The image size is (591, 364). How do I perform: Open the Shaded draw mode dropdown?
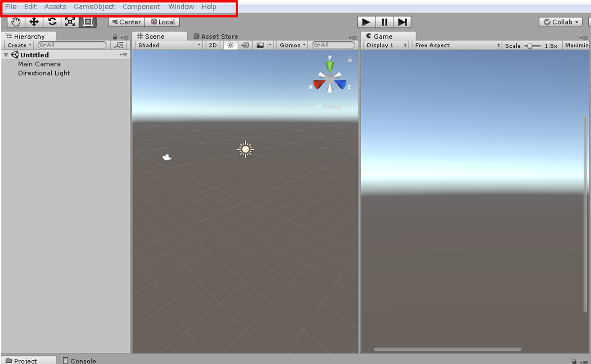click(169, 45)
